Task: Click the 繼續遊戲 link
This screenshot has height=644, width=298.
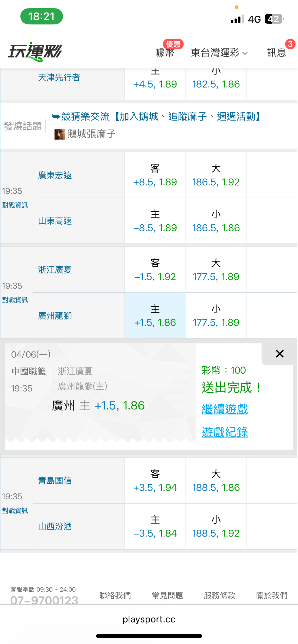Action: [x=225, y=409]
